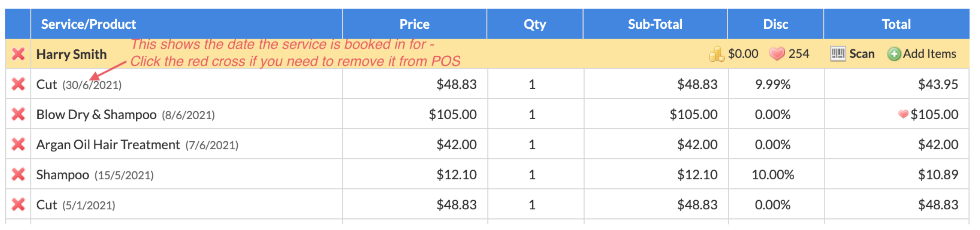Click the barcode Scan icon
Screen dimensions: 980x230
[838, 54]
